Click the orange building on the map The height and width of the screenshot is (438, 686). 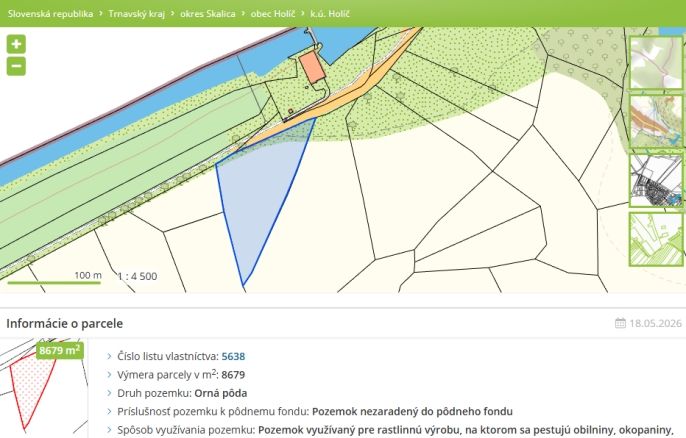[x=312, y=67]
